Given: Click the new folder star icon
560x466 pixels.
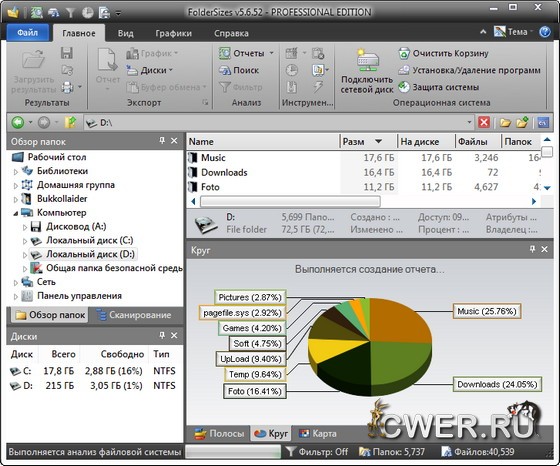Looking at the screenshot, I should point(522,122).
